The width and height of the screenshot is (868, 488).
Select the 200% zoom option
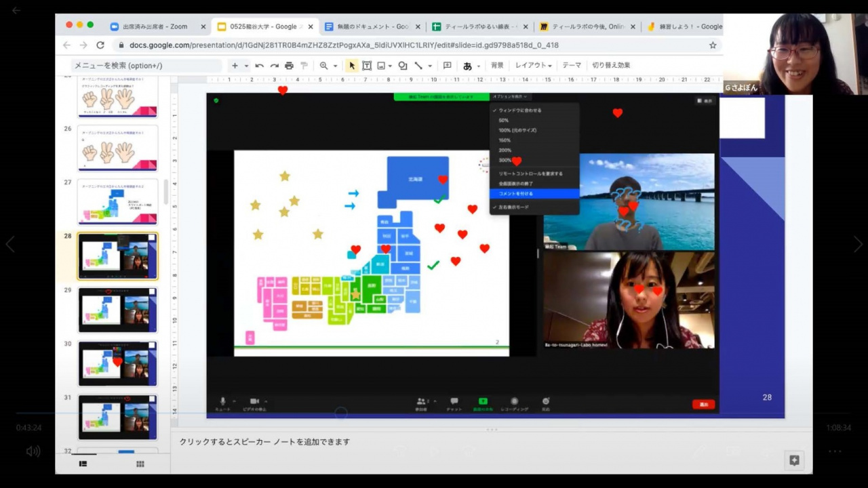(505, 150)
